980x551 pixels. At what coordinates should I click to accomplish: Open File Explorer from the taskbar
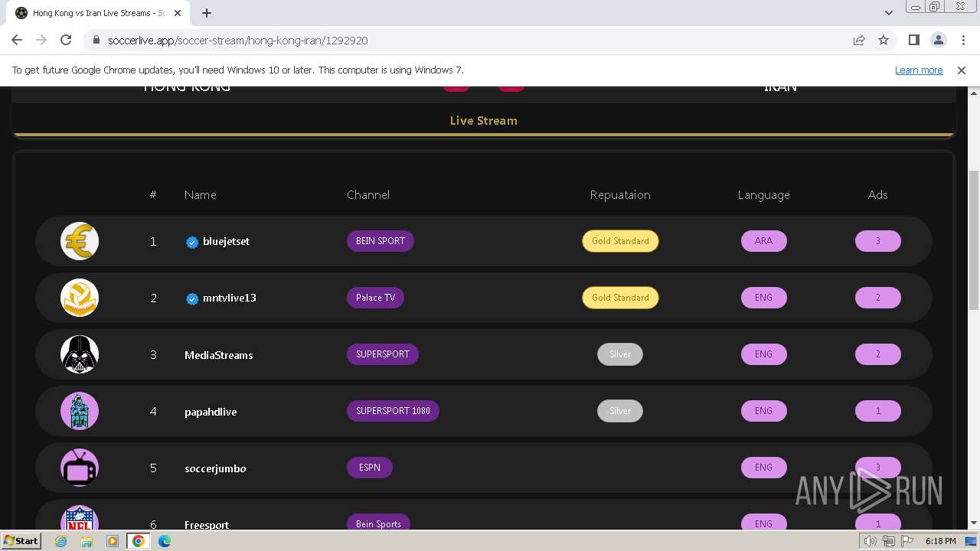pyautogui.click(x=87, y=541)
